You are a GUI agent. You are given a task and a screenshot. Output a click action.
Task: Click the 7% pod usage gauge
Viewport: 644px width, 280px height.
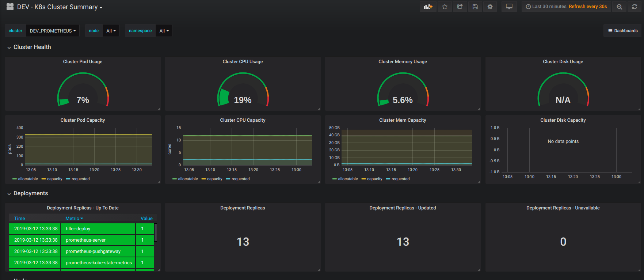pos(83,90)
